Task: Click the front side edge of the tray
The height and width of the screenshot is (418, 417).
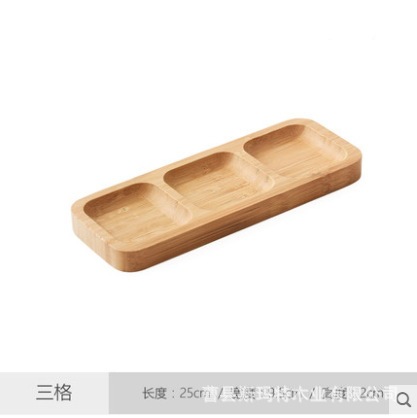Action: pyautogui.click(x=233, y=229)
